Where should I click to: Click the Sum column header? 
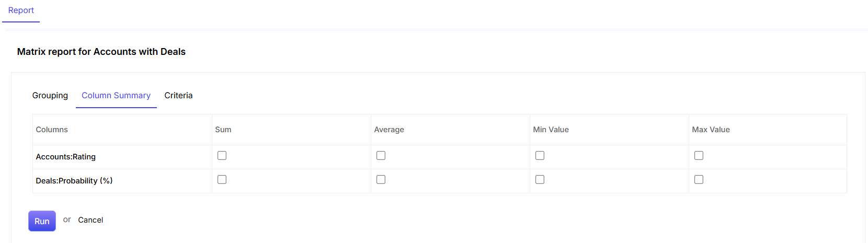pyautogui.click(x=223, y=130)
